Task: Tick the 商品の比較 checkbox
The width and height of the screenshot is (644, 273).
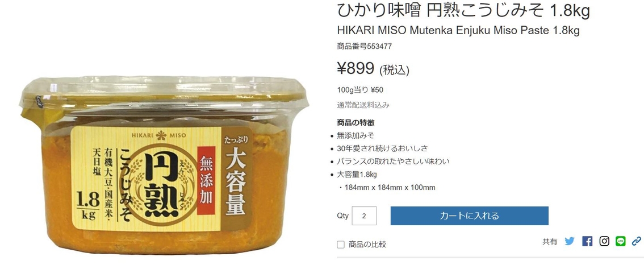Action: click(x=341, y=245)
